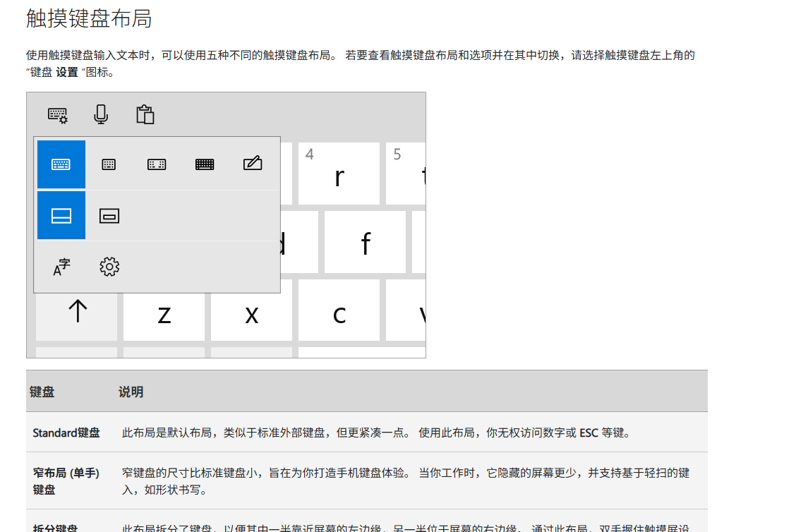This screenshot has width=796, height=532.
Task: Click the description starting 此布局是默认布局
Action: click(376, 433)
